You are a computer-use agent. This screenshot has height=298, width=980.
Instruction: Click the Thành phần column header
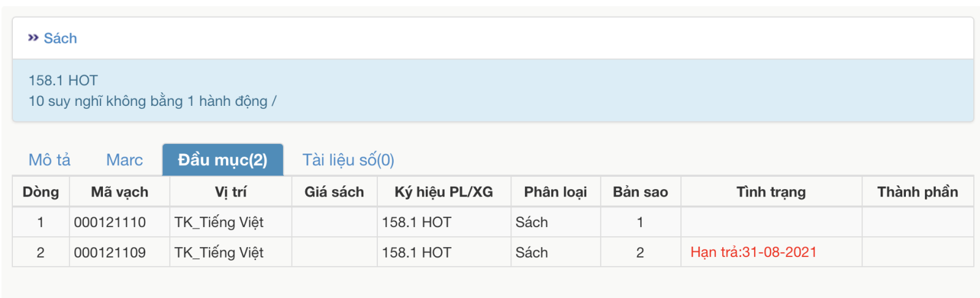917,192
